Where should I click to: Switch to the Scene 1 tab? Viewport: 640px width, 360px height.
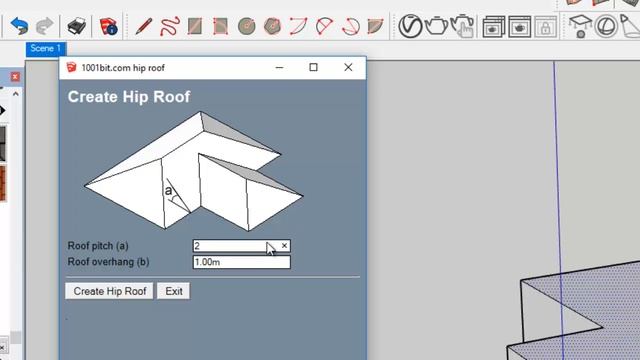click(45, 49)
